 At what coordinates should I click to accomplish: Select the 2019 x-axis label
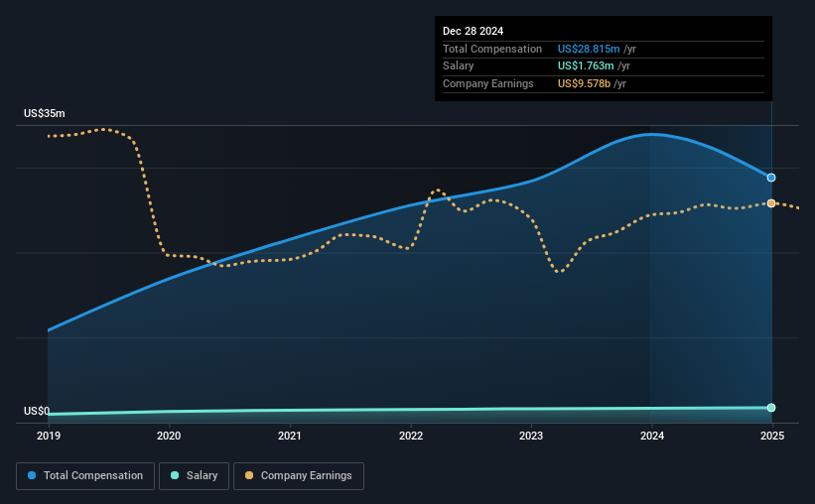coord(49,436)
